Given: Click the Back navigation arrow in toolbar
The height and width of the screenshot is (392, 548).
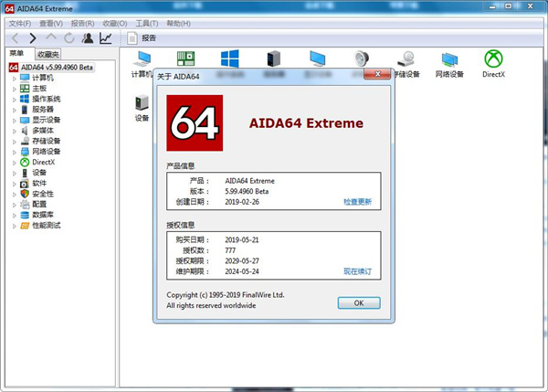Looking at the screenshot, I should 15,38.
